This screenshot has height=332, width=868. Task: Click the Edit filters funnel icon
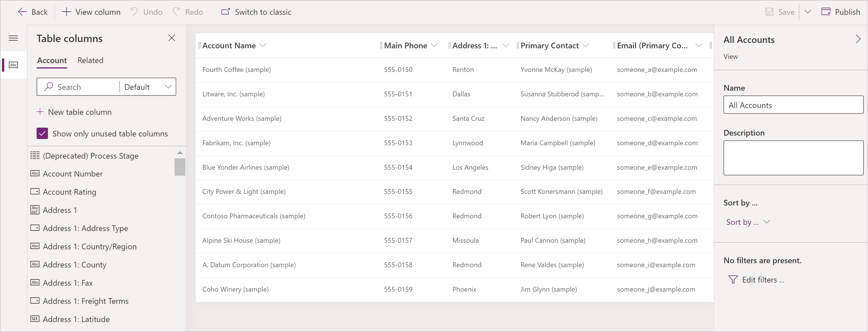(732, 279)
